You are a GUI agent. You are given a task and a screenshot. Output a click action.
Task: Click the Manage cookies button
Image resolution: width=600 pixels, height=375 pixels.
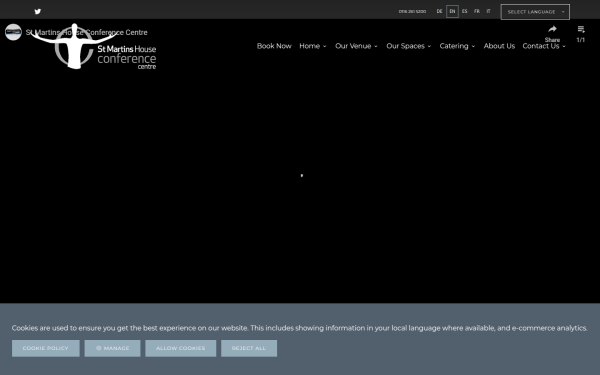pyautogui.click(x=112, y=348)
